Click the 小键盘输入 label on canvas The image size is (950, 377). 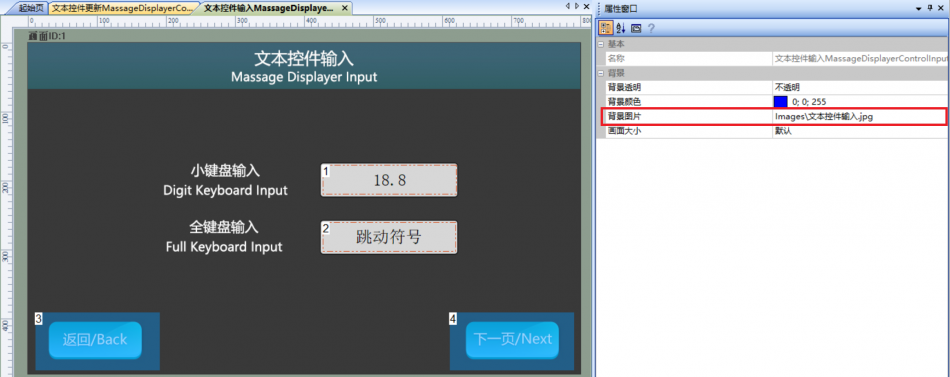tap(225, 170)
